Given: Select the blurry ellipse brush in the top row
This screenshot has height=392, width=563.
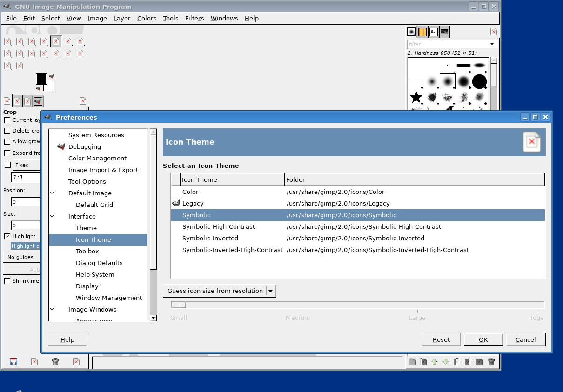Looking at the screenshot, I should pyautogui.click(x=479, y=65).
